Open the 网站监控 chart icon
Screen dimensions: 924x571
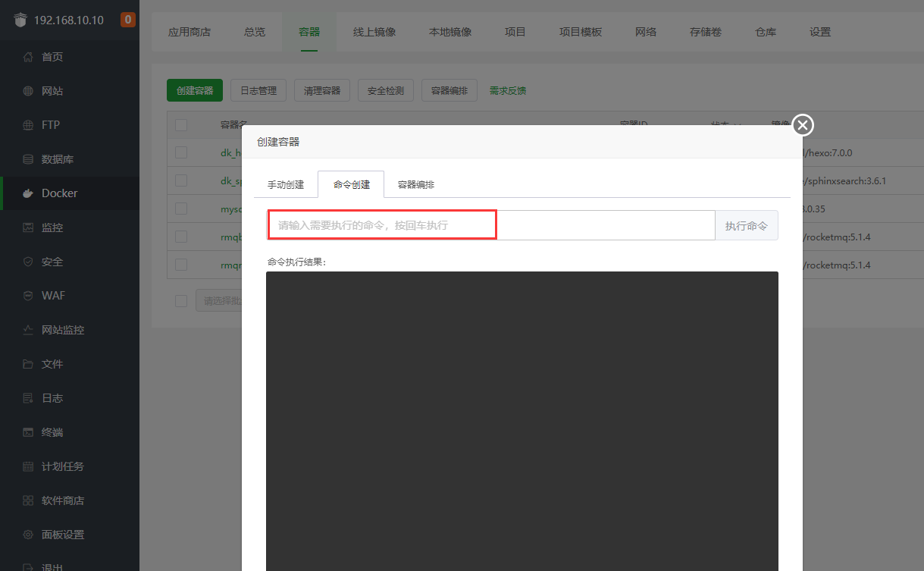click(x=28, y=330)
